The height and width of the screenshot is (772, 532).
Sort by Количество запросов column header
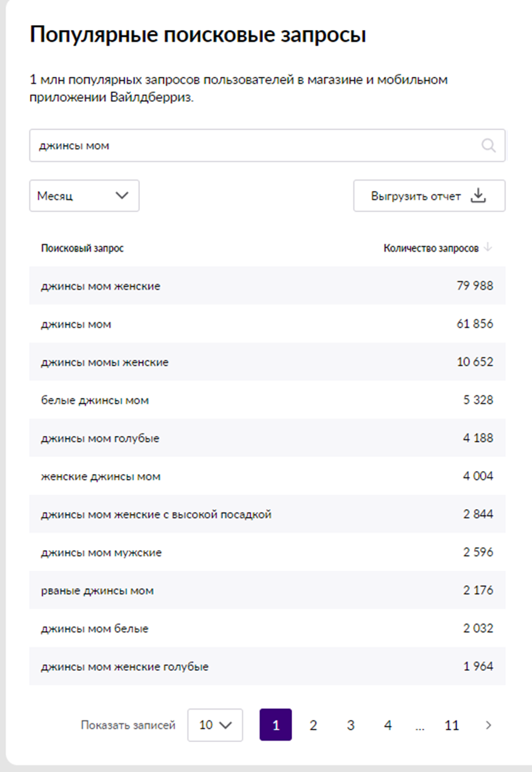(431, 248)
